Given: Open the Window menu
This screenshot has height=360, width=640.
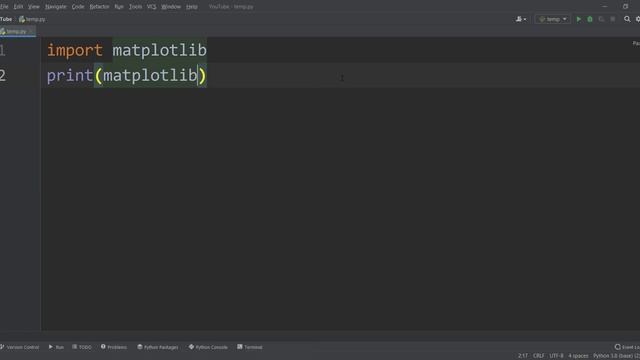Looking at the screenshot, I should coord(171,7).
